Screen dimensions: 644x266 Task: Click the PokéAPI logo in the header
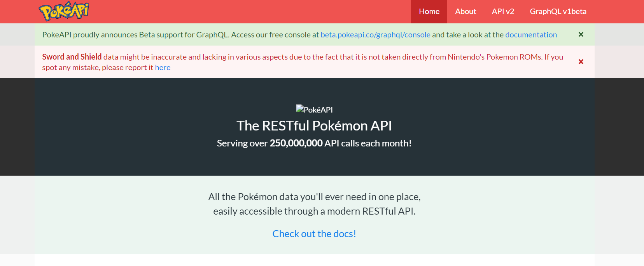coord(64,11)
